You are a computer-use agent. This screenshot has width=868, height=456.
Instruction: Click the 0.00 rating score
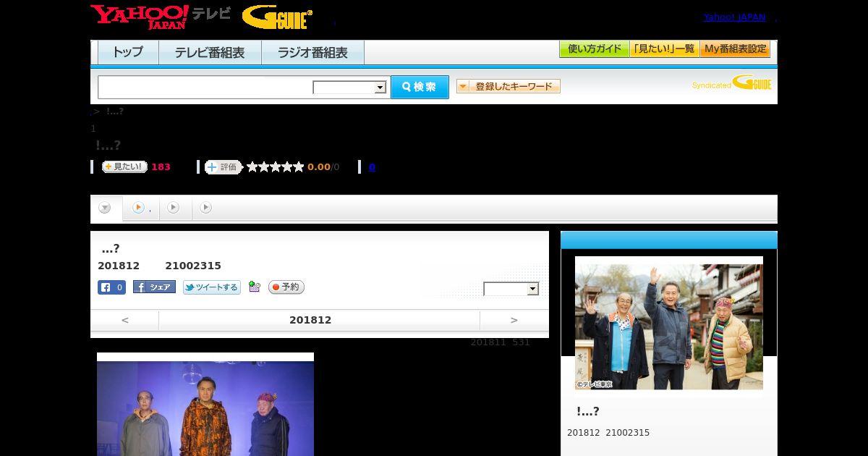(318, 167)
